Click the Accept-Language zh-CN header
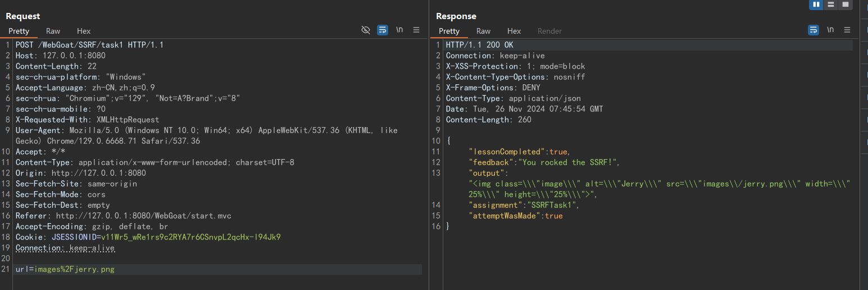868x290 pixels. (85, 88)
